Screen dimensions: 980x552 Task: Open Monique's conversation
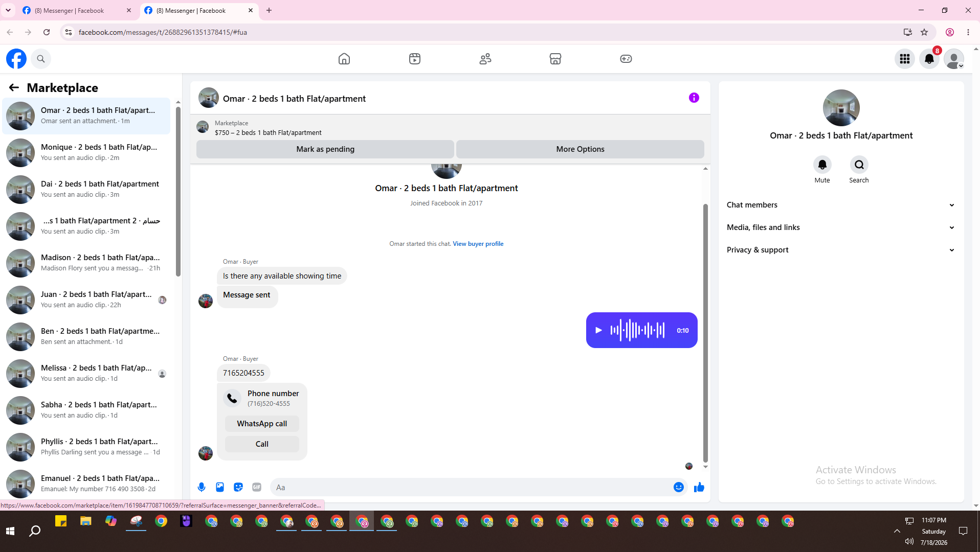click(x=86, y=153)
